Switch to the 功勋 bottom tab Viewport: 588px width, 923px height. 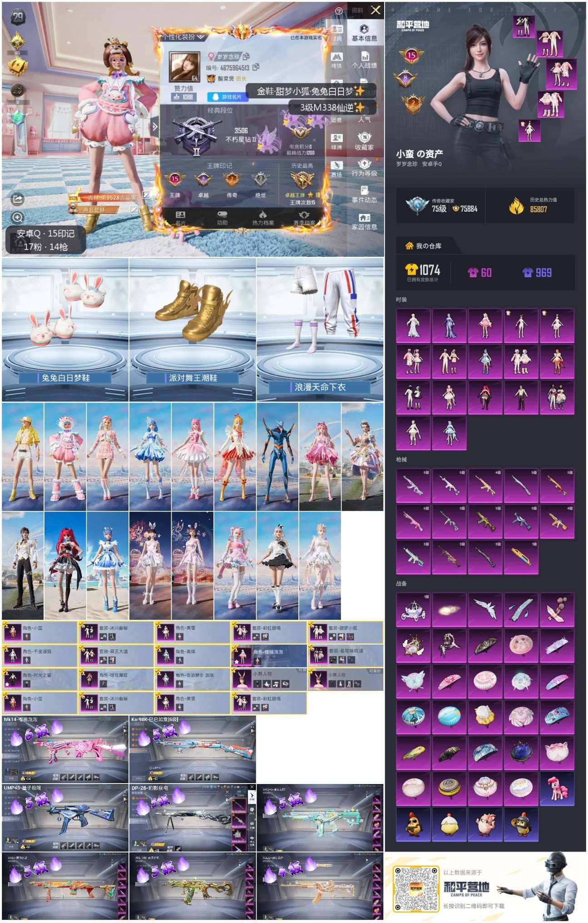tap(222, 218)
